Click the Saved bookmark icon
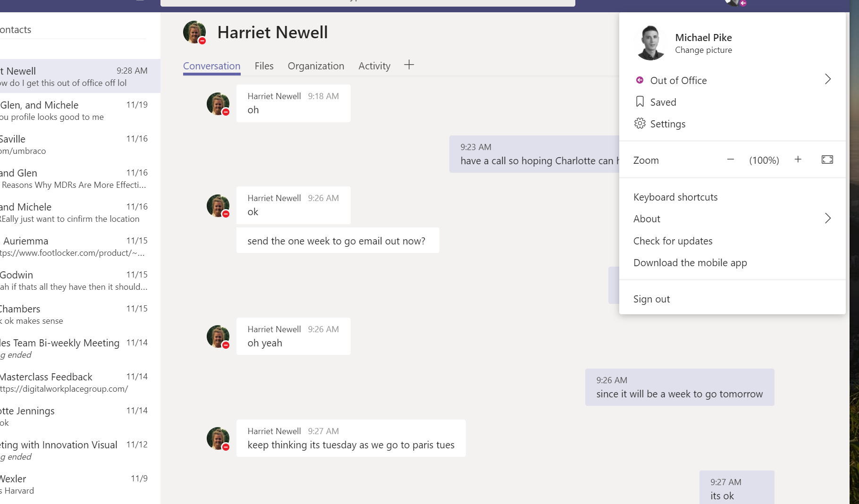This screenshot has width=859, height=504. (x=640, y=101)
